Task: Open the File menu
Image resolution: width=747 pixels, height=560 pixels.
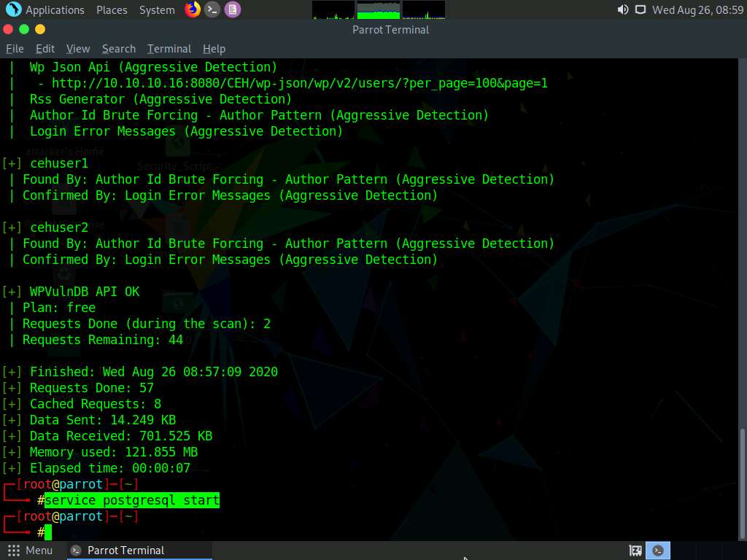Action: pyautogui.click(x=15, y=48)
